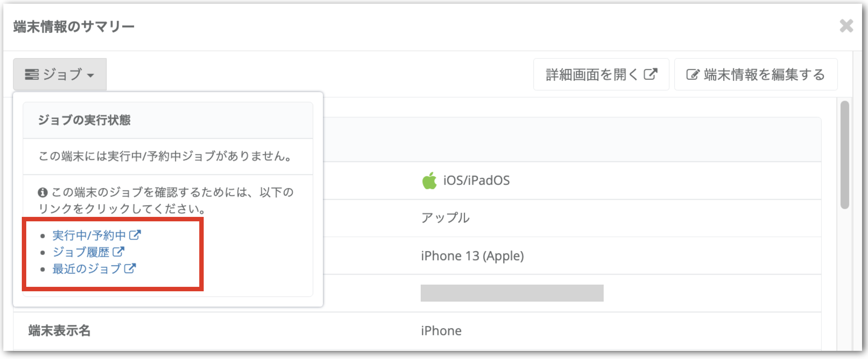Click the info icon before この端末のジョブ
The image size is (868, 359).
point(43,192)
